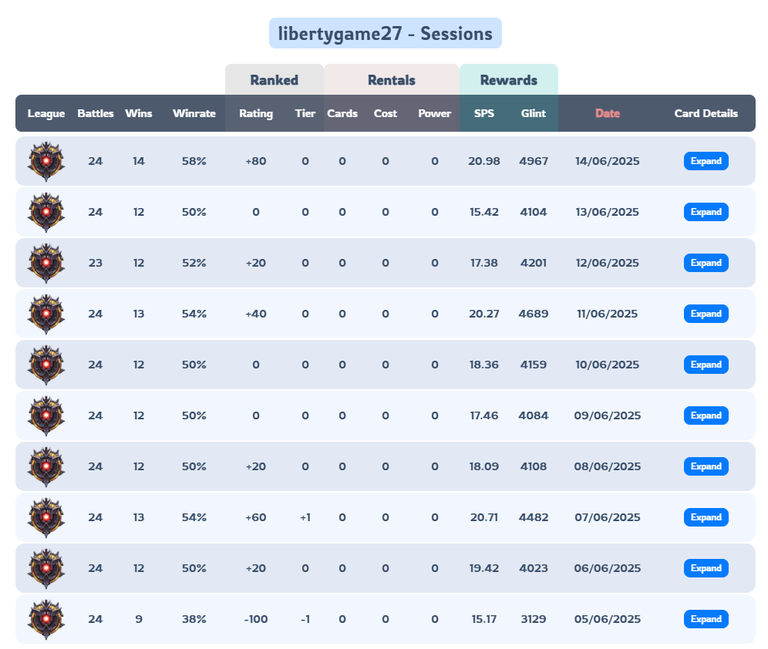Expand card details for 07/06/2025 session
Viewport: 768px width, 649px height.
tap(706, 518)
